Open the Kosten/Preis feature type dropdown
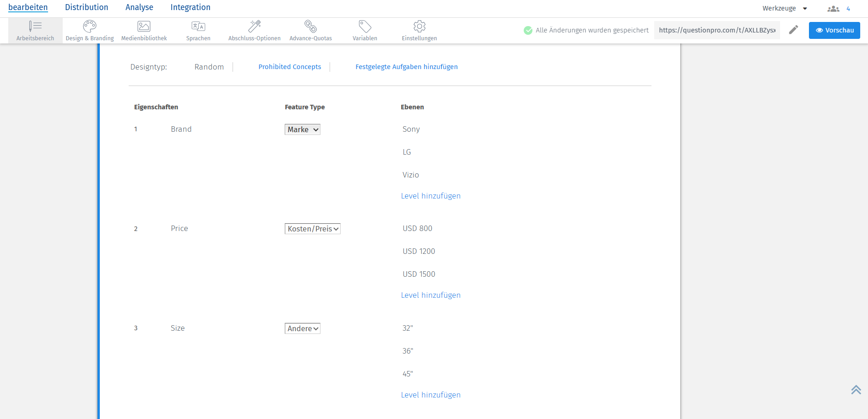This screenshot has width=868, height=419. click(x=312, y=229)
